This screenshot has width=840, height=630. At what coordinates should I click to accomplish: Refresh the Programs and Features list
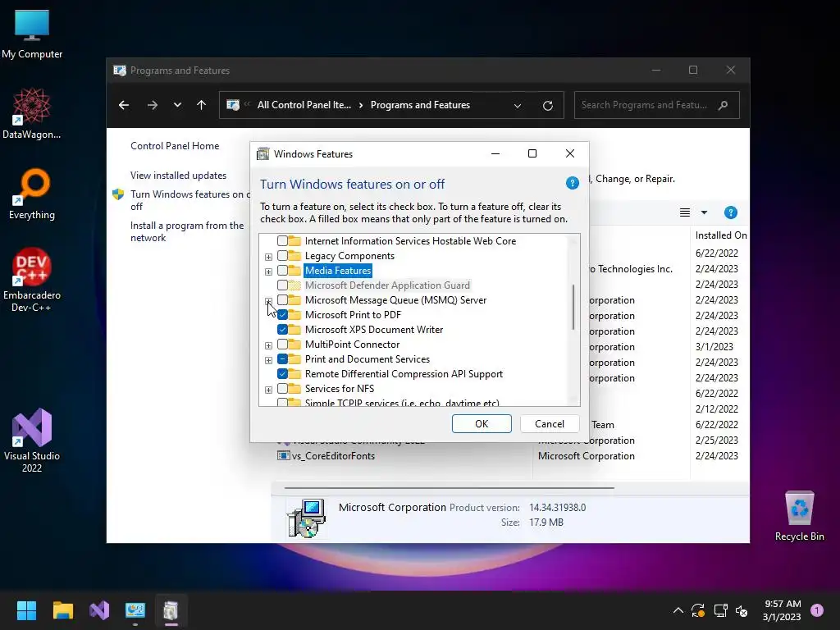(547, 106)
